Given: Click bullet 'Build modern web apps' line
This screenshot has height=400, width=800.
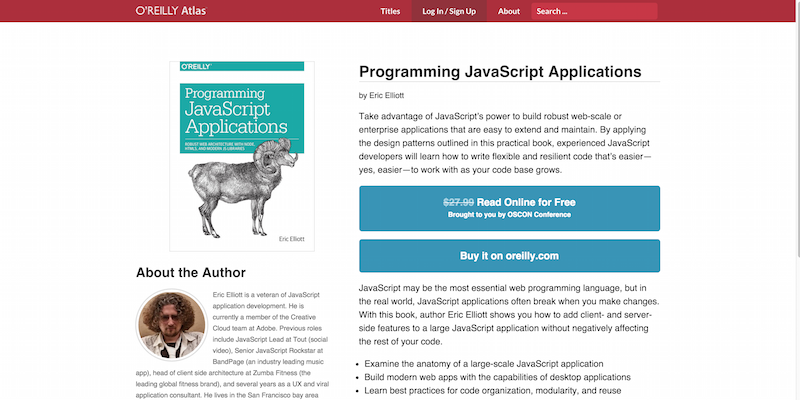Looking at the screenshot, I should (497, 377).
